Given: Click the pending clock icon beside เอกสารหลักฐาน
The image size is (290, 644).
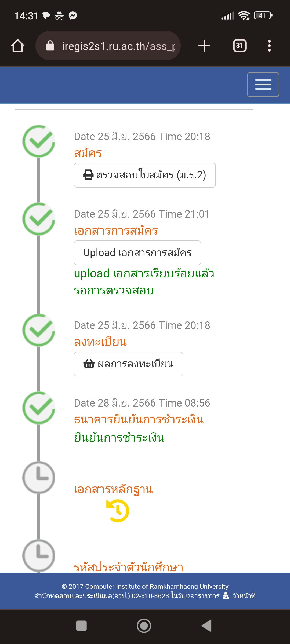Looking at the screenshot, I should coord(39,478).
